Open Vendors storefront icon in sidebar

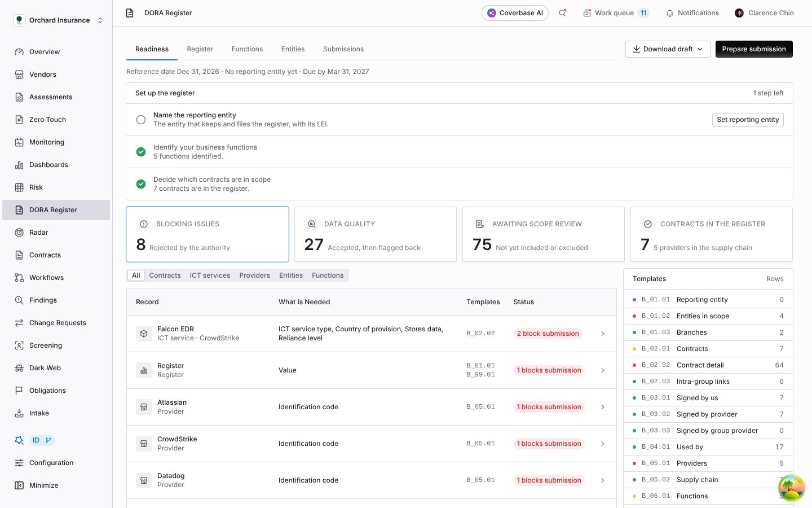[19, 75]
